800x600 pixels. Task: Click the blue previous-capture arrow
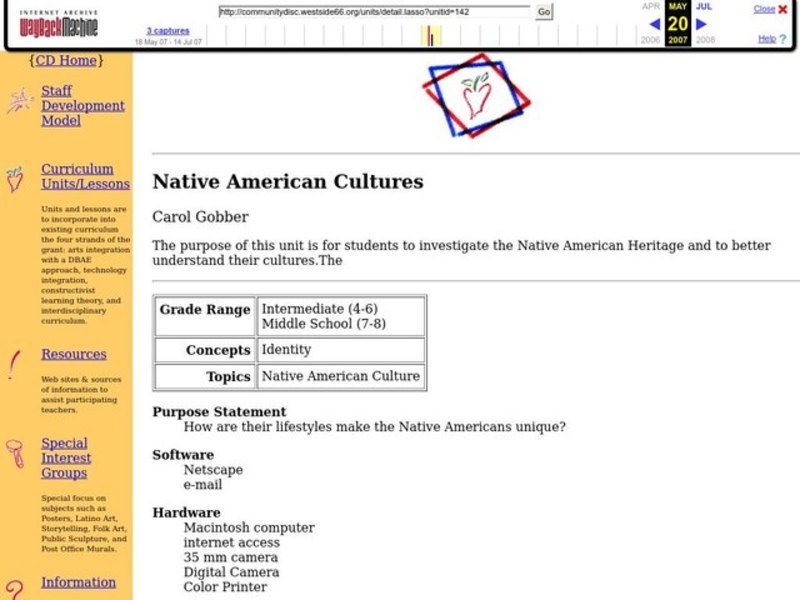tap(654, 23)
